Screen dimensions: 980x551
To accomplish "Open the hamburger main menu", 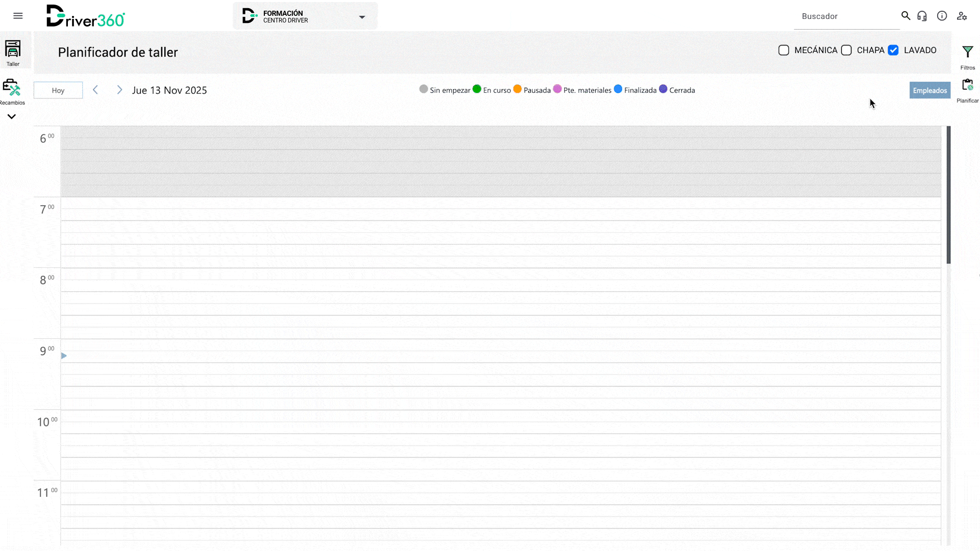I will (18, 16).
